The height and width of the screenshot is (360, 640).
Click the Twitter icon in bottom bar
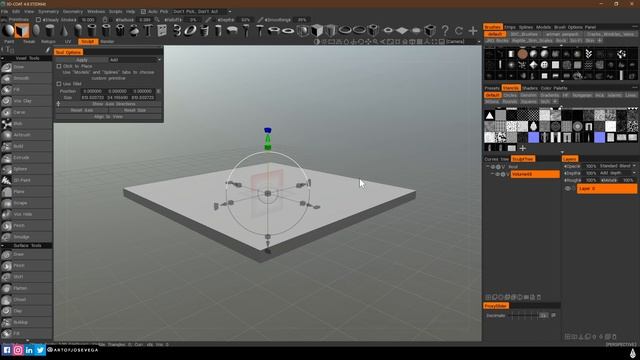pyautogui.click(x=40, y=350)
